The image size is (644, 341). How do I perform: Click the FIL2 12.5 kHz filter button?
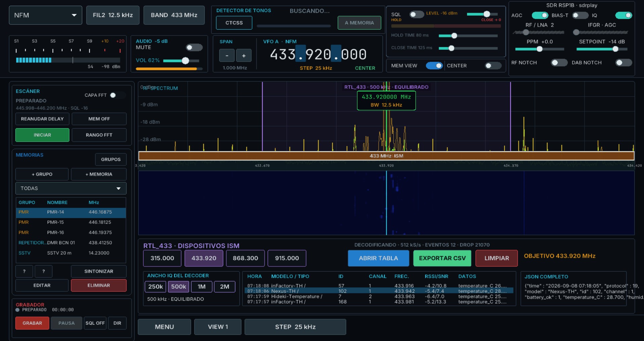coord(113,15)
